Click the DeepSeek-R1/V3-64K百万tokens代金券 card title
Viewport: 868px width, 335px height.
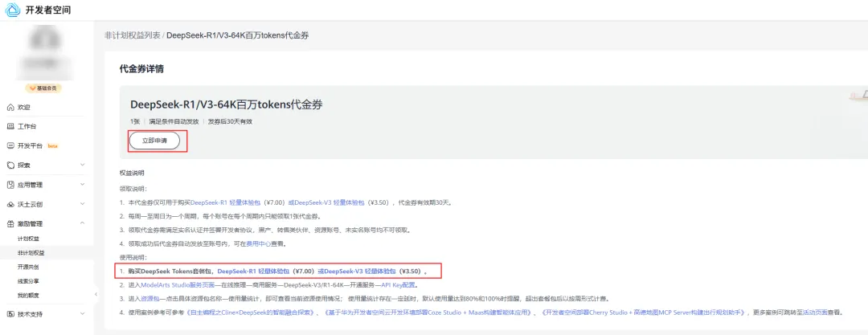(x=227, y=104)
